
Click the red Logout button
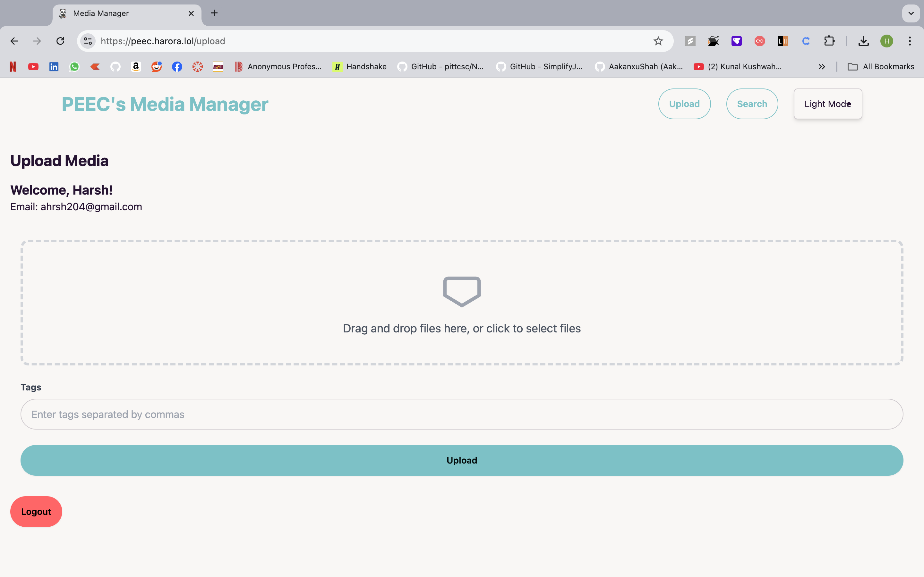click(36, 511)
